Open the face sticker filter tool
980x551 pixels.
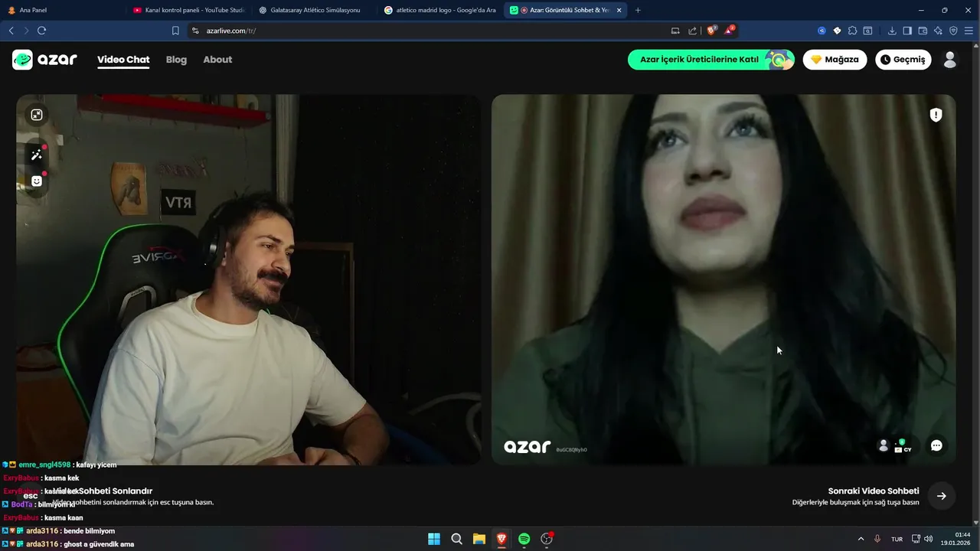pyautogui.click(x=37, y=181)
